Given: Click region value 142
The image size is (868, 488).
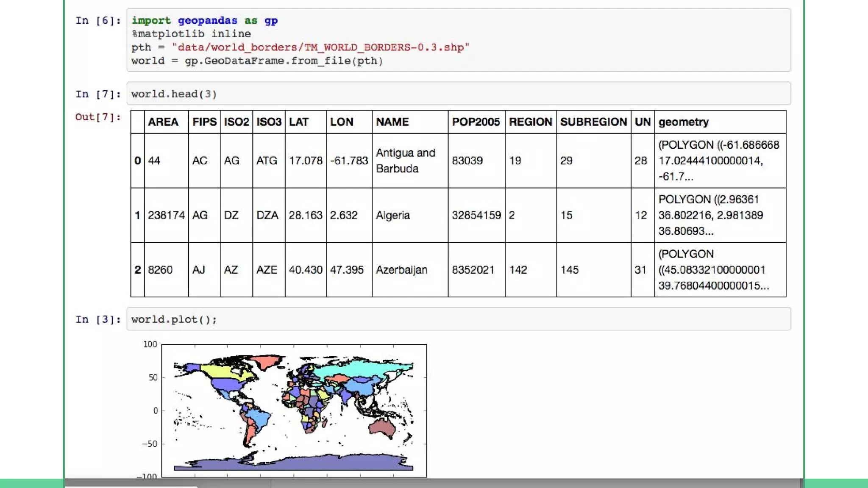Looking at the screenshot, I should (x=531, y=270).
